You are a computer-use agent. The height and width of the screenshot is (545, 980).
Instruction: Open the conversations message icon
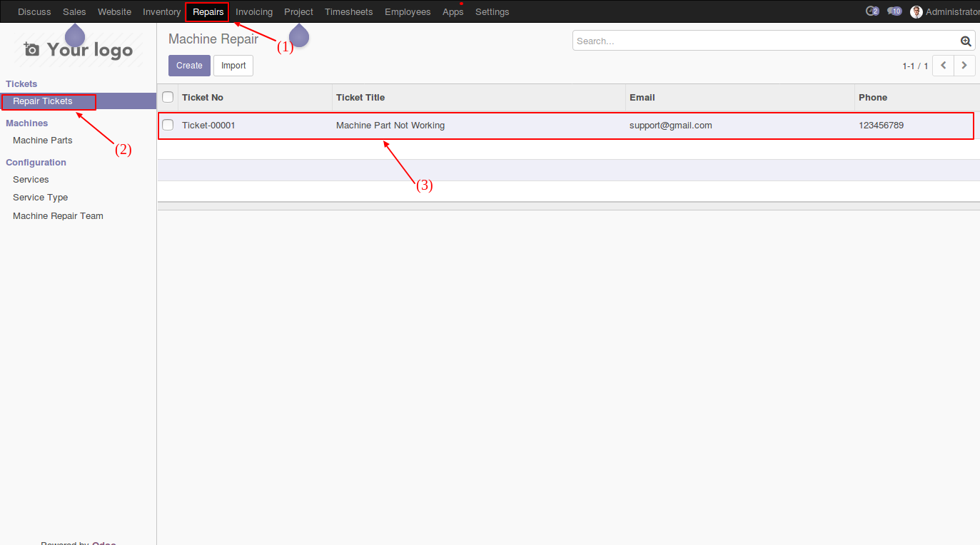(x=894, y=11)
